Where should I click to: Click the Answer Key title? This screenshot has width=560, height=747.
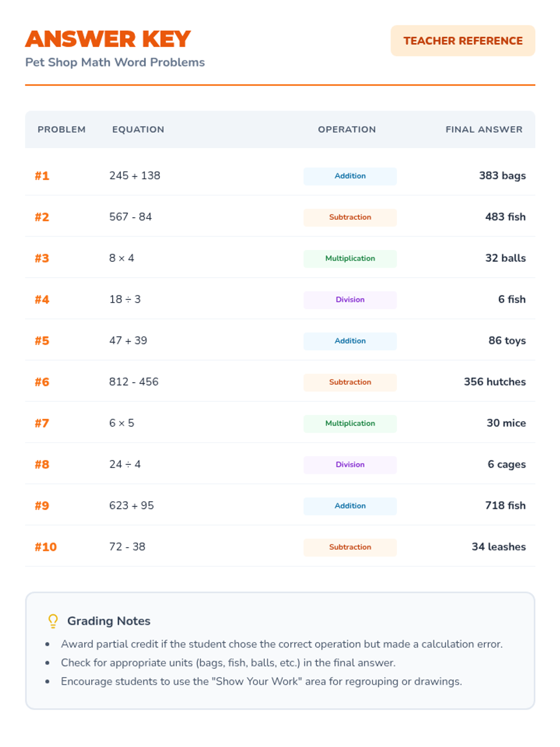click(108, 39)
